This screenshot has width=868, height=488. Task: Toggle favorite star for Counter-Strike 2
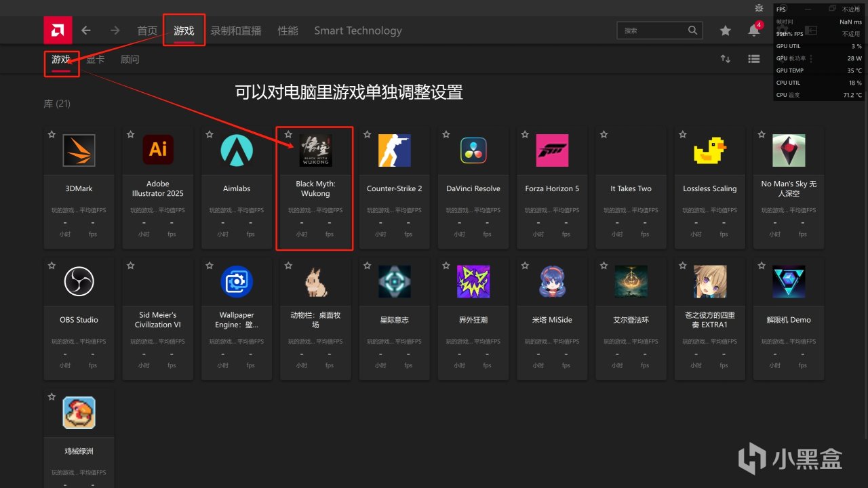pyautogui.click(x=367, y=134)
